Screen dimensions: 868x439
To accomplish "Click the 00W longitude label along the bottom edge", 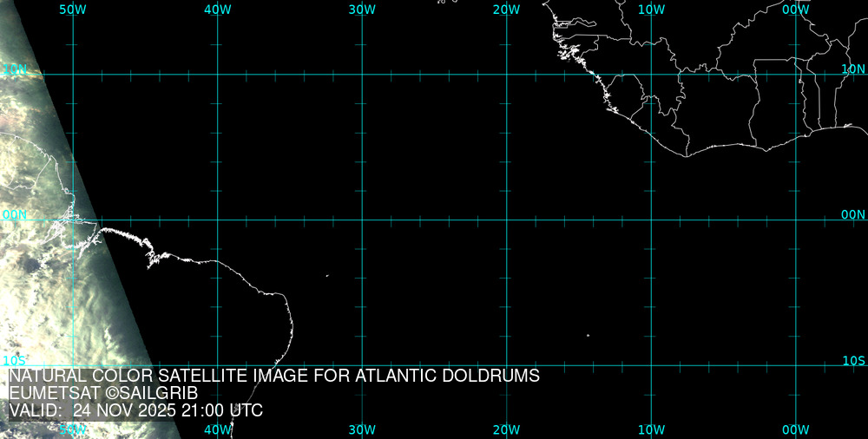I will pyautogui.click(x=795, y=429).
